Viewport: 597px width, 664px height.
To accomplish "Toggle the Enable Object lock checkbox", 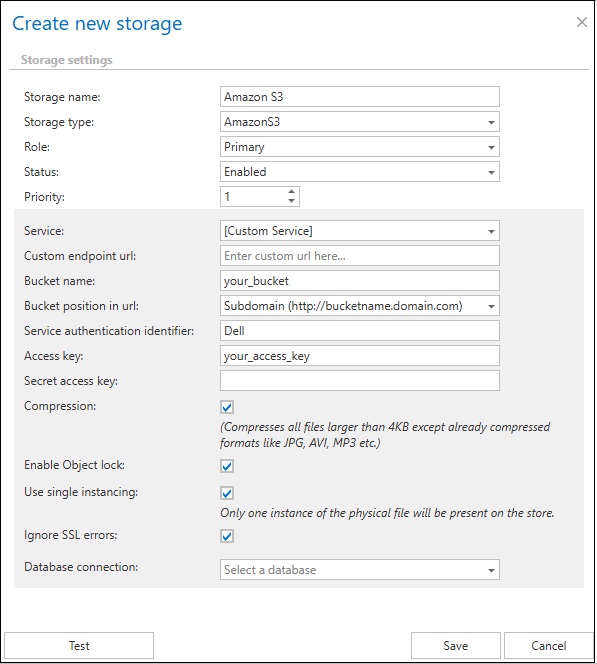I will (227, 466).
